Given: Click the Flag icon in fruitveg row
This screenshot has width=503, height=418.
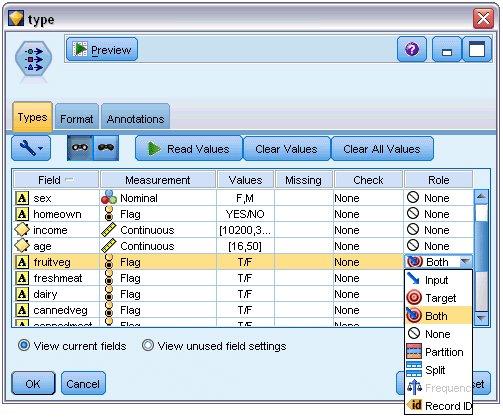Looking at the screenshot, I should [109, 261].
